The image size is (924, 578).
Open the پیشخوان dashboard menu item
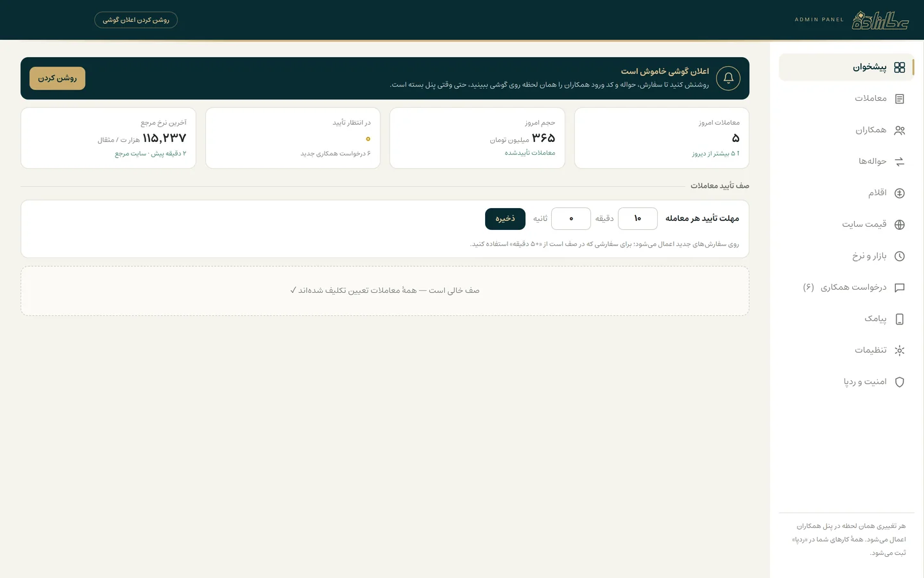846,67
